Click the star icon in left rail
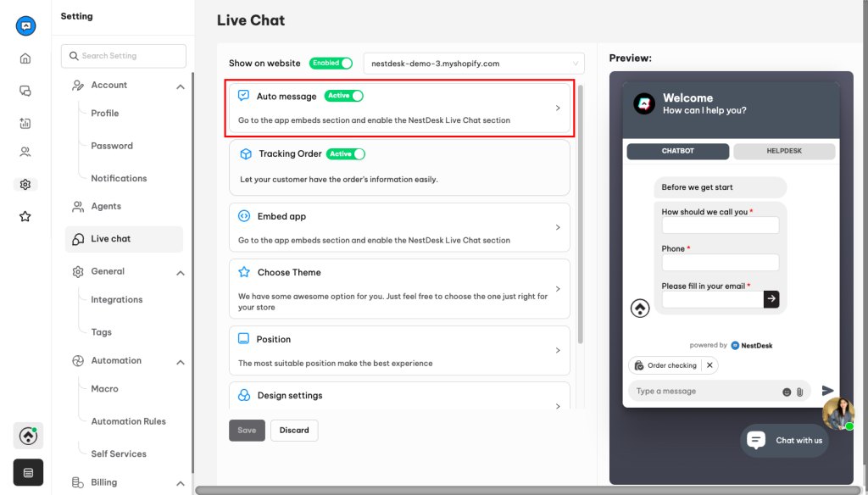868x495 pixels. pyautogui.click(x=25, y=216)
